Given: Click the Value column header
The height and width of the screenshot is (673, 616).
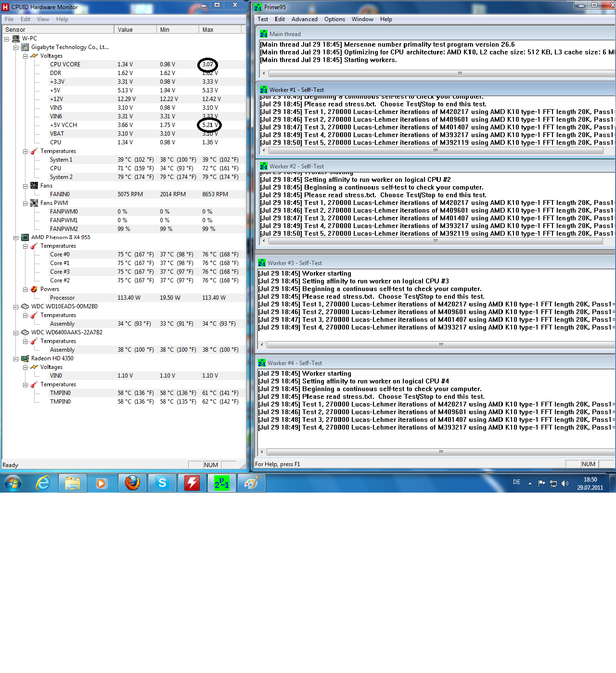Looking at the screenshot, I should (135, 29).
